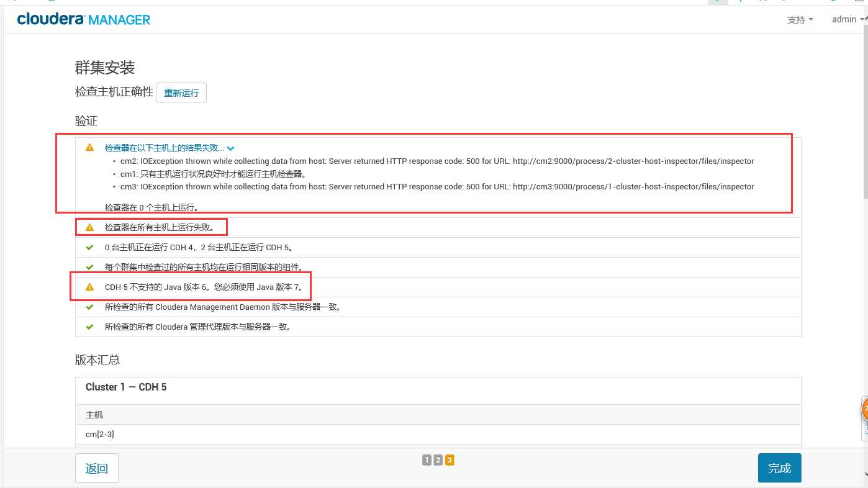This screenshot has width=868, height=488.
Task: Open the 支持 dropdown menu
Action: [800, 20]
